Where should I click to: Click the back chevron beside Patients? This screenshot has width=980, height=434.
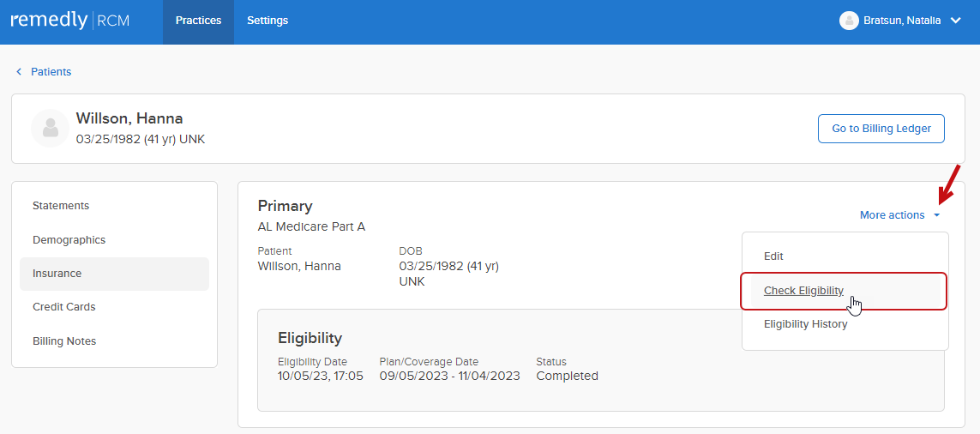coord(19,72)
